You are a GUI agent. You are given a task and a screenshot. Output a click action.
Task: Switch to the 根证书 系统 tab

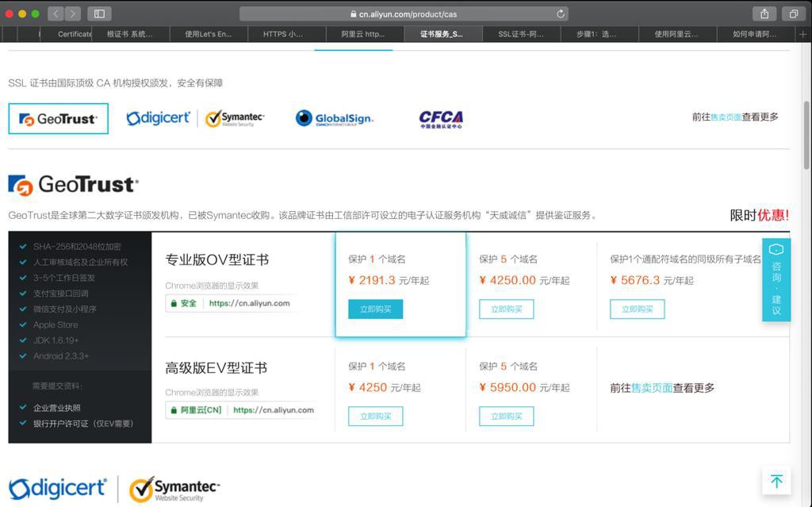click(x=131, y=34)
